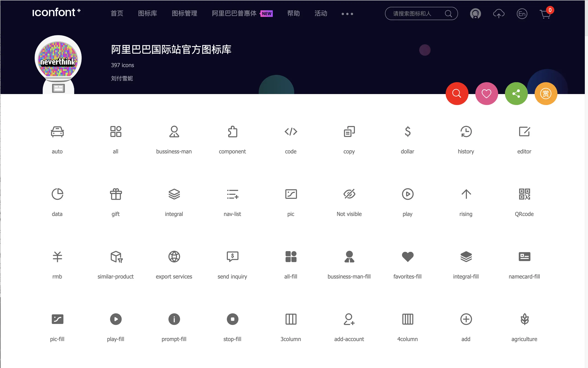
Task: Click the red search floating button
Action: click(x=457, y=93)
